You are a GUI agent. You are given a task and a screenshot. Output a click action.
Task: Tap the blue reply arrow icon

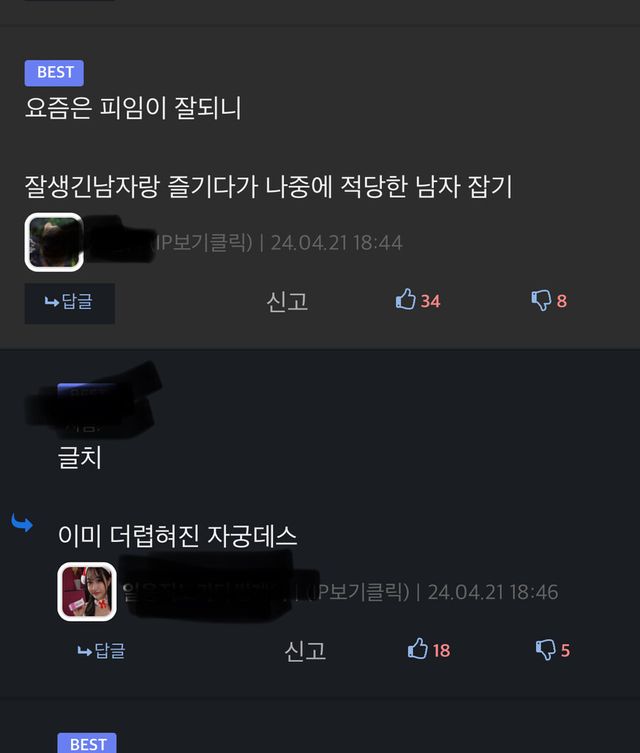(x=22, y=522)
